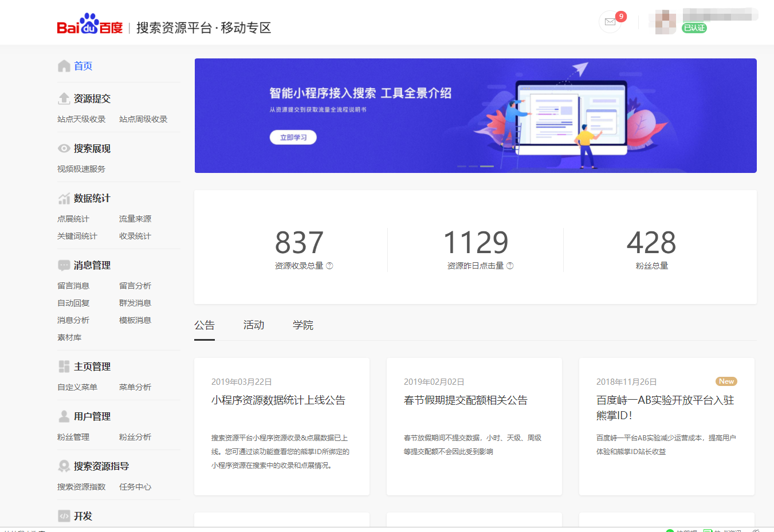
Task: Click the 资源提交 upload icon
Action: 64,98
